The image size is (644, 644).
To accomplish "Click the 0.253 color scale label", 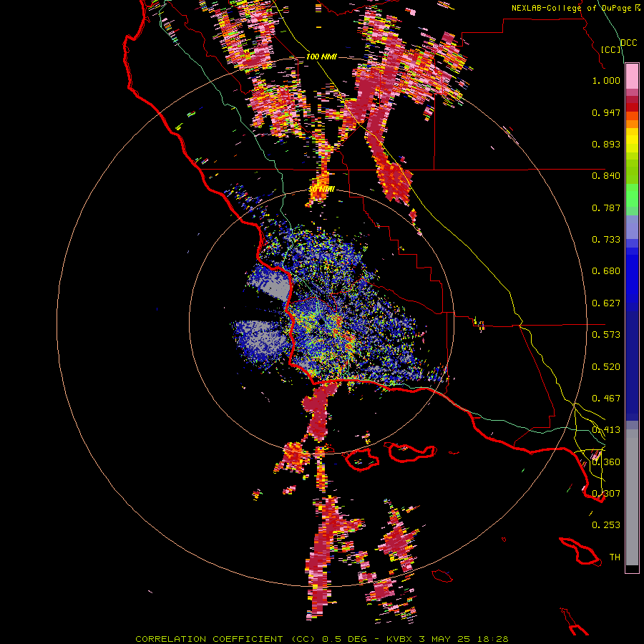I will point(606,525).
